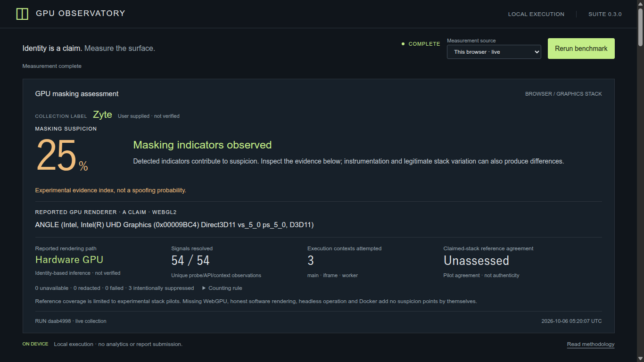The height and width of the screenshot is (362, 644).
Task: Click the Hardware GPU rendering path value
Action: (69, 260)
